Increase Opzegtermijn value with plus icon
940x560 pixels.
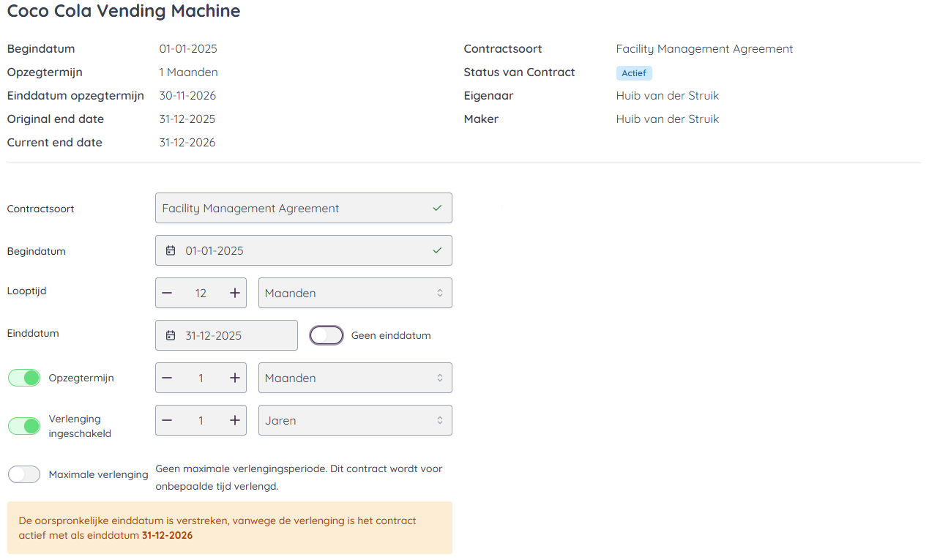(x=235, y=378)
